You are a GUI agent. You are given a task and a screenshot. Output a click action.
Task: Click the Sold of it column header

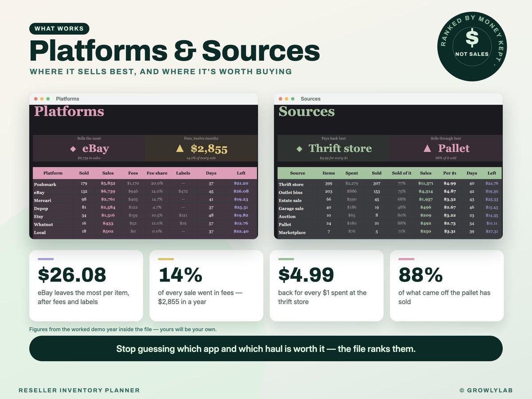402,173
